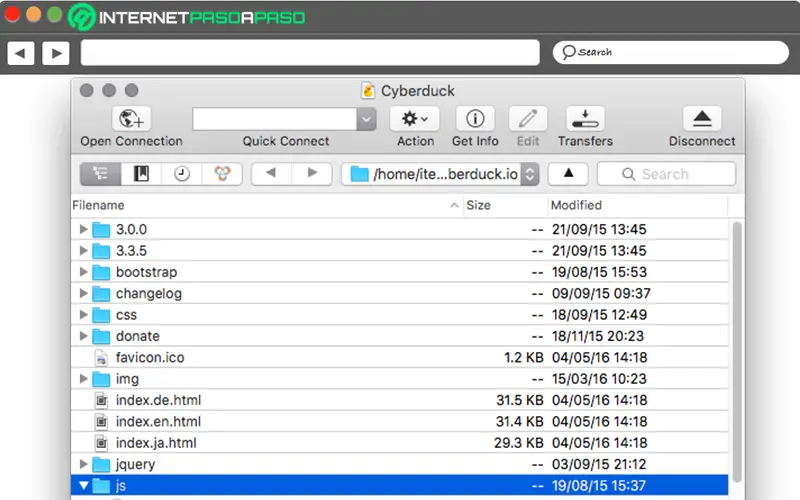This screenshot has height=500, width=800.
Task: Select the index.de.html file icon
Action: [102, 401]
